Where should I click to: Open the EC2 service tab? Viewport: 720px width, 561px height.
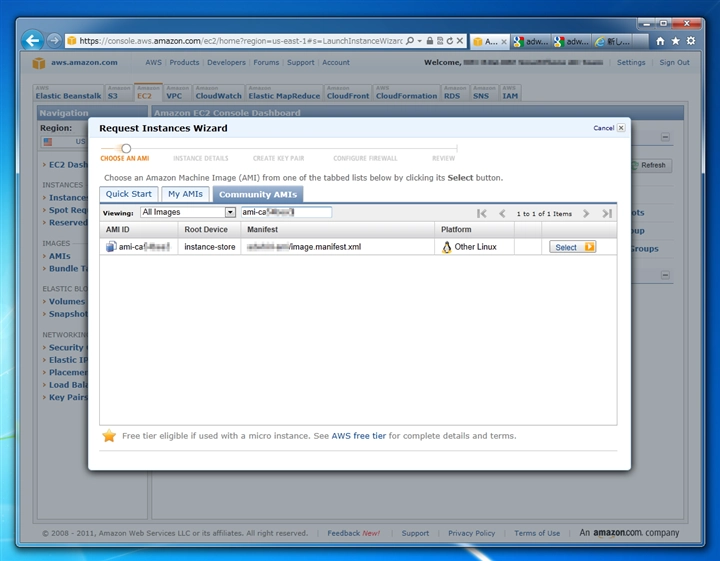click(x=148, y=92)
